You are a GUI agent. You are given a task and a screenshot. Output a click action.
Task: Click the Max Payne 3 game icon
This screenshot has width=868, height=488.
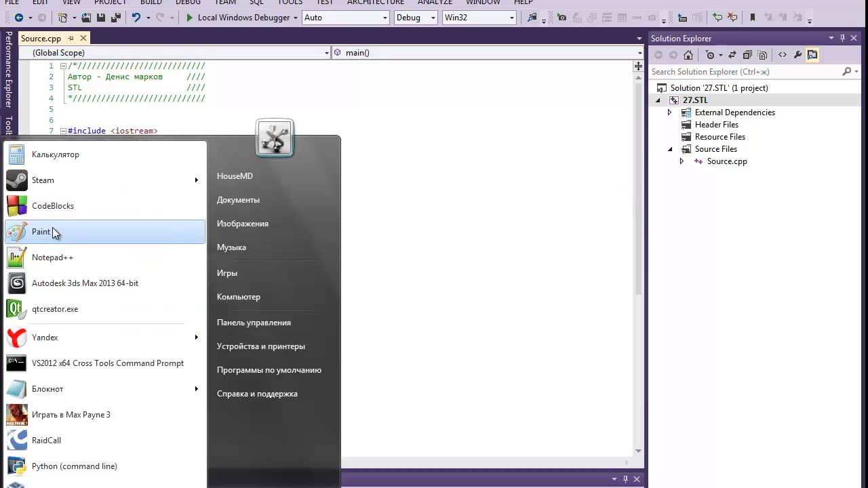(17, 415)
